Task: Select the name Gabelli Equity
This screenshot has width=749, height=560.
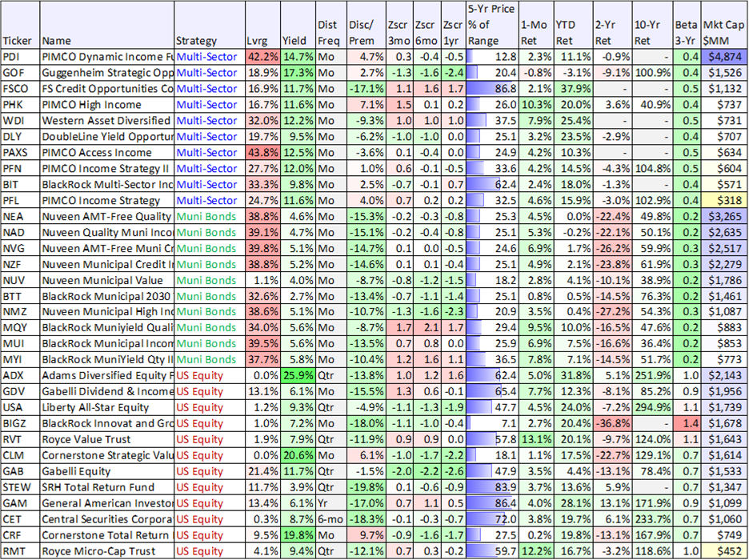Action: tap(76, 472)
